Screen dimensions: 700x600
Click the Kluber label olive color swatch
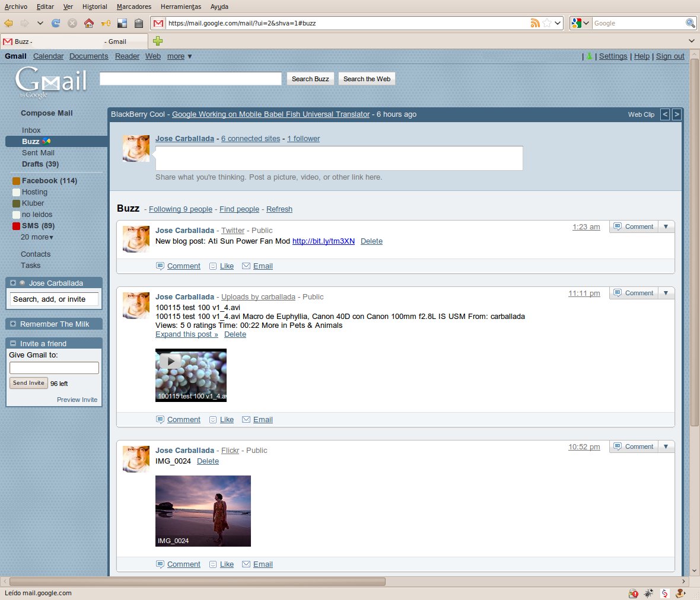click(x=16, y=203)
